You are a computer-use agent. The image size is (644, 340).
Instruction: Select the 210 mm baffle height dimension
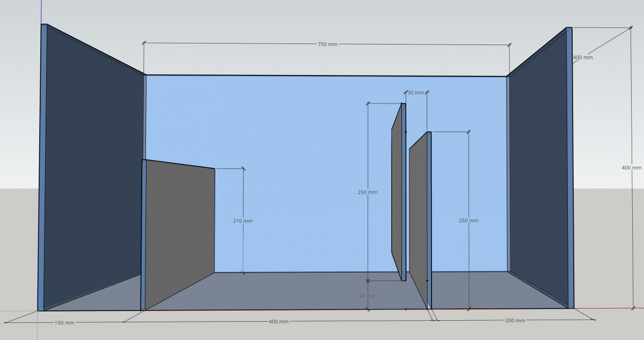pos(243,221)
